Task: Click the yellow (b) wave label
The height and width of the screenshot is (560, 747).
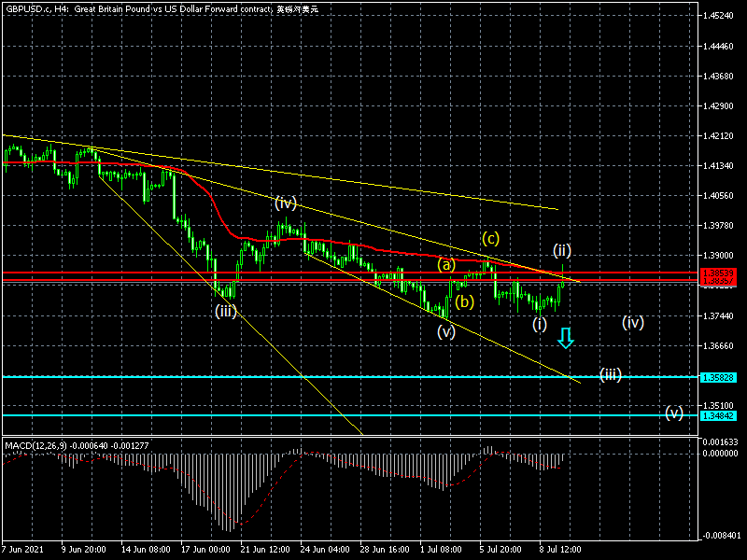Action: (x=464, y=301)
